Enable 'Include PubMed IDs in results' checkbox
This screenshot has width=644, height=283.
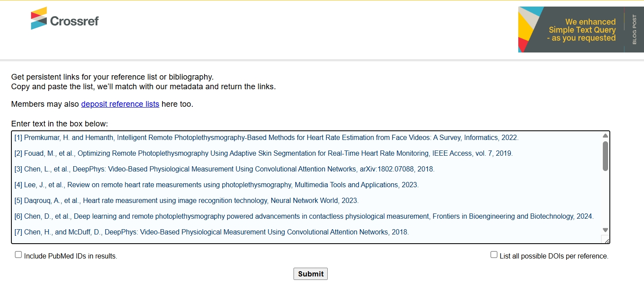pyautogui.click(x=18, y=255)
